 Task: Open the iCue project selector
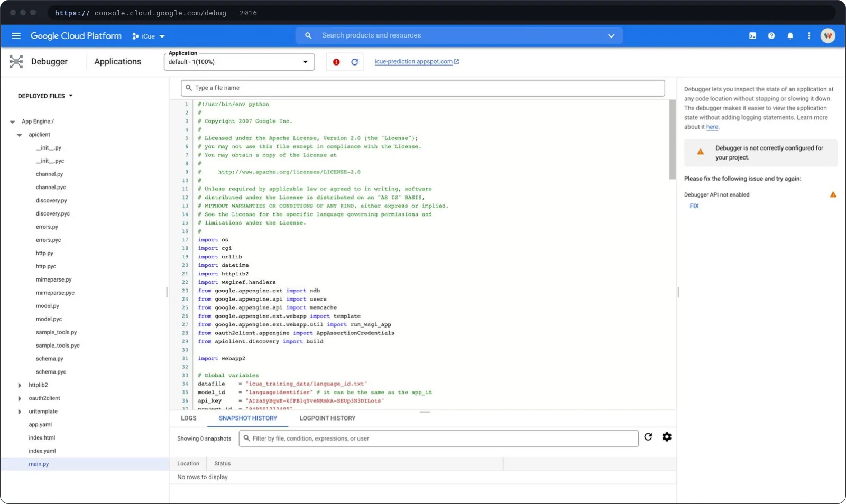coord(149,36)
